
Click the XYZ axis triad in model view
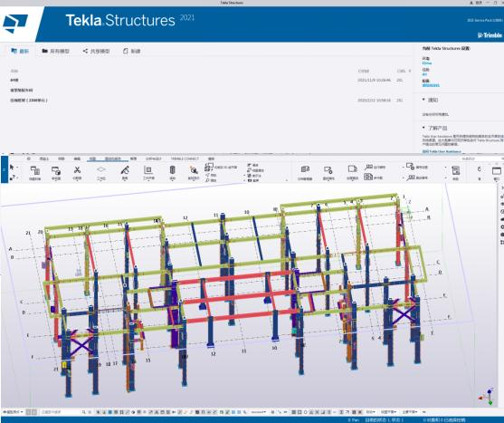(x=488, y=397)
